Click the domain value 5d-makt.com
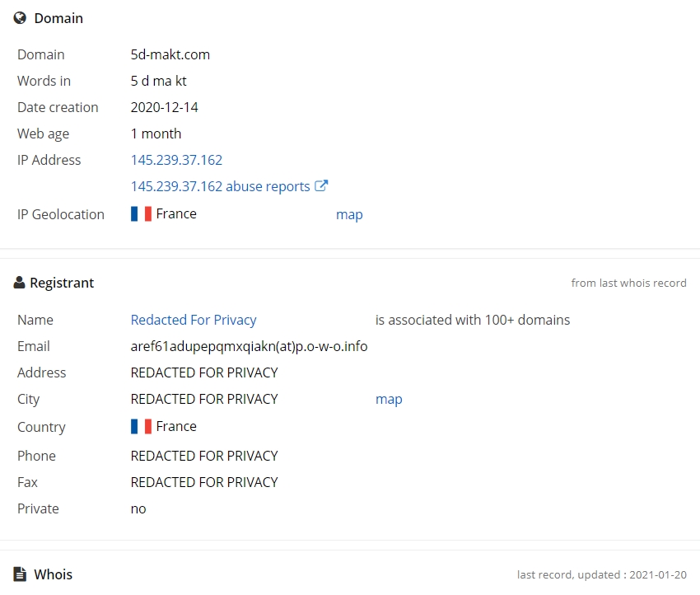This screenshot has height=595, width=700. point(170,54)
